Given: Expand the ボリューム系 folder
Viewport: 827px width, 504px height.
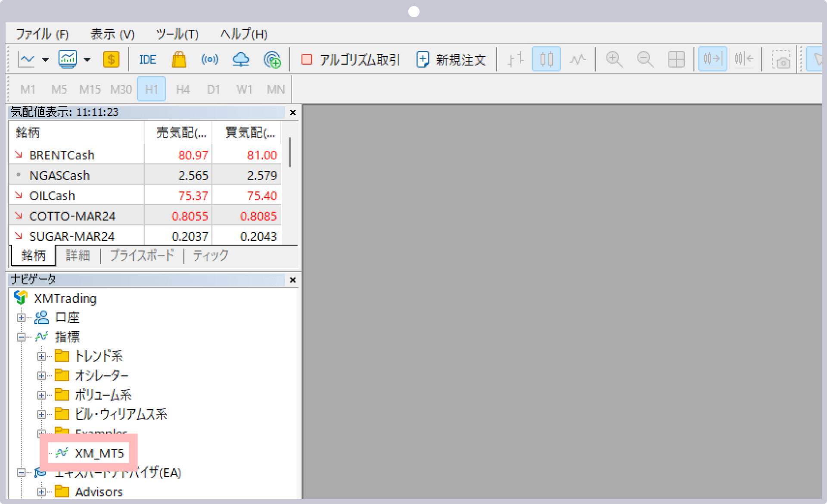Looking at the screenshot, I should coord(41,395).
